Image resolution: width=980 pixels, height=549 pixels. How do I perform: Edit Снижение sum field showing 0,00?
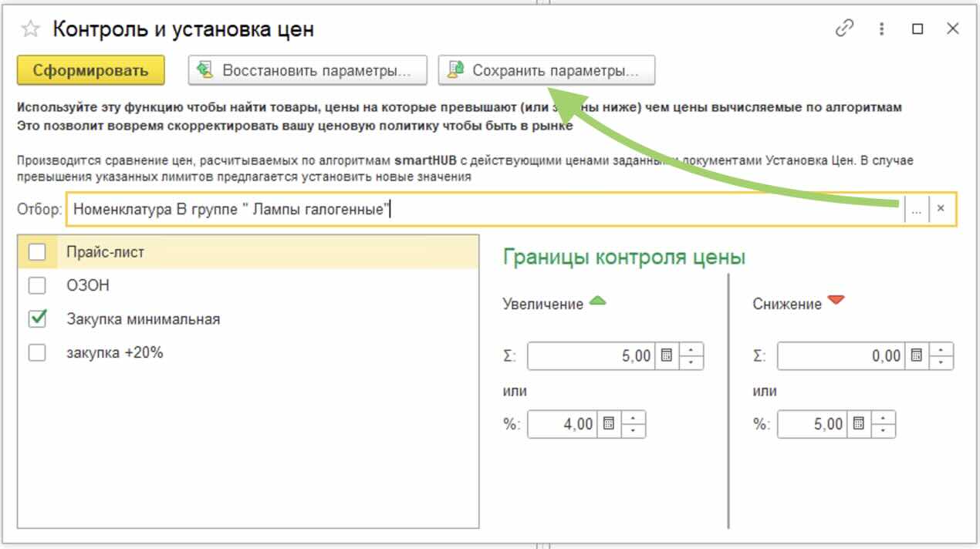[842, 356]
